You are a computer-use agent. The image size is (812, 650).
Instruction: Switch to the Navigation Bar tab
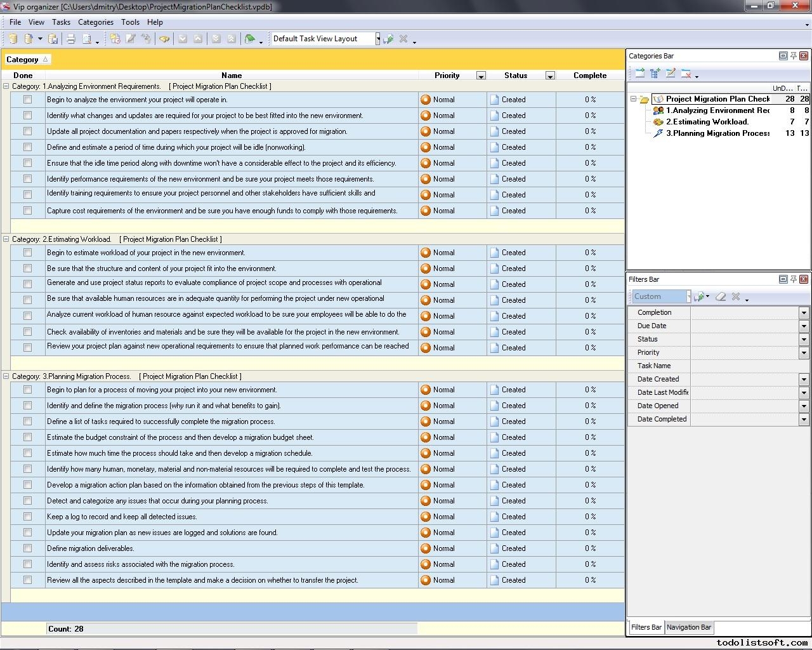click(x=688, y=627)
